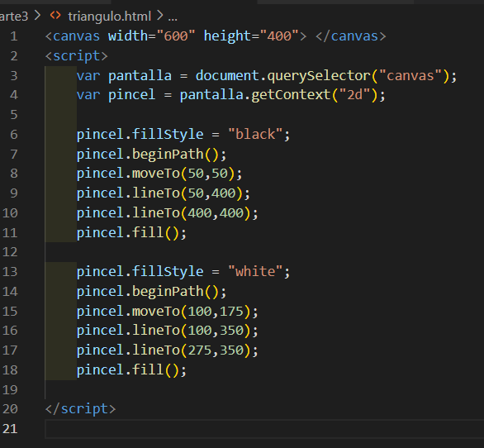Screen dimensions: 484x448
Task: Click the HTML file icon in breadcrumb
Action: (55, 16)
